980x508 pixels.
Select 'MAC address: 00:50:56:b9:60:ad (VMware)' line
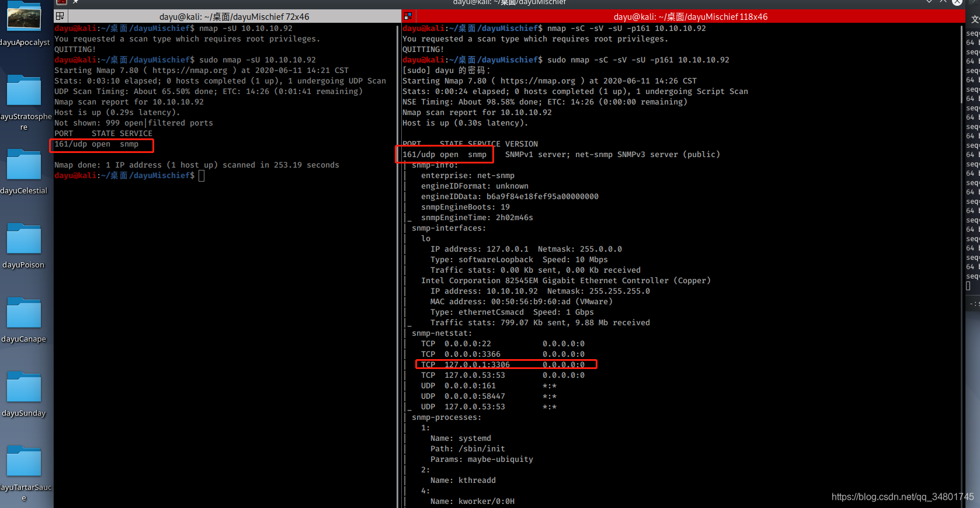522,301
